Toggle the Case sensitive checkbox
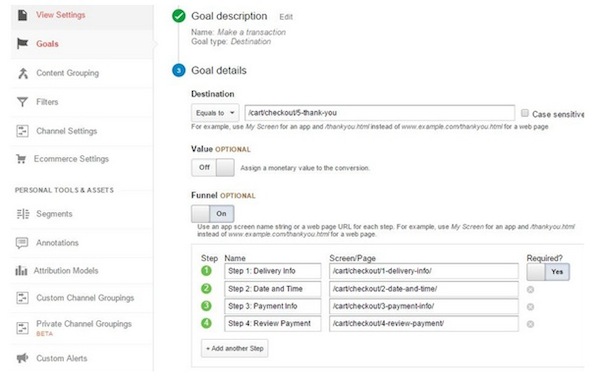The height and width of the screenshot is (385, 600). pos(525,113)
